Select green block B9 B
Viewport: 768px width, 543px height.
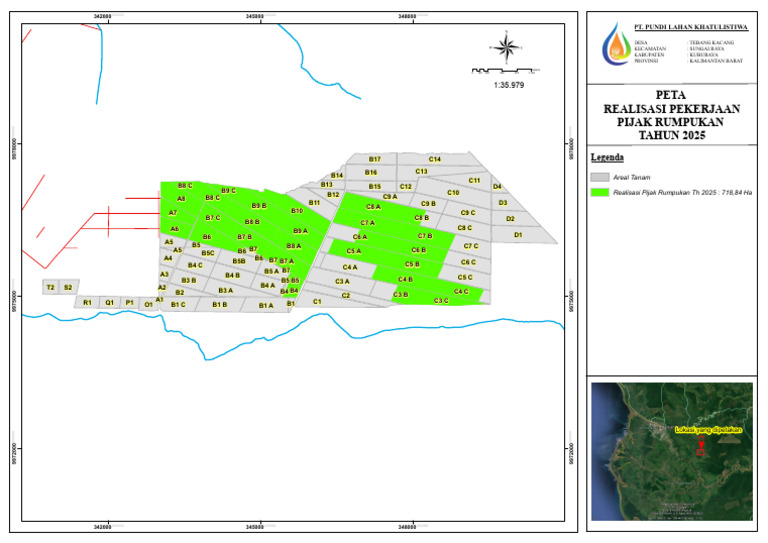pyautogui.click(x=259, y=206)
